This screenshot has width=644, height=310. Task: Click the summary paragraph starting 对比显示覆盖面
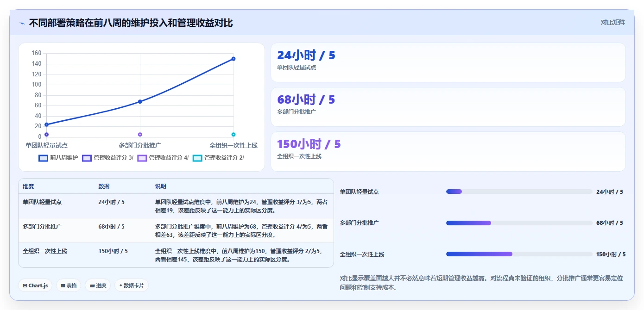[x=482, y=283]
